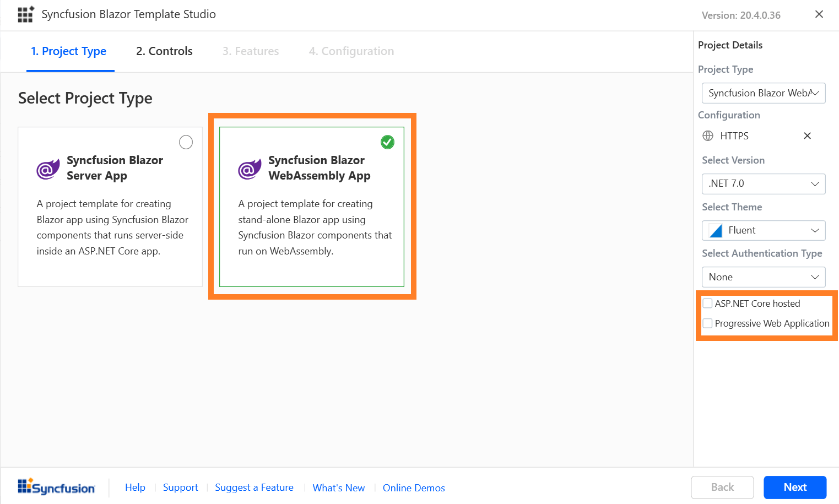Screen dimensions: 839x504
Task: Remove HTTPS configuration with the X icon
Action: click(807, 136)
